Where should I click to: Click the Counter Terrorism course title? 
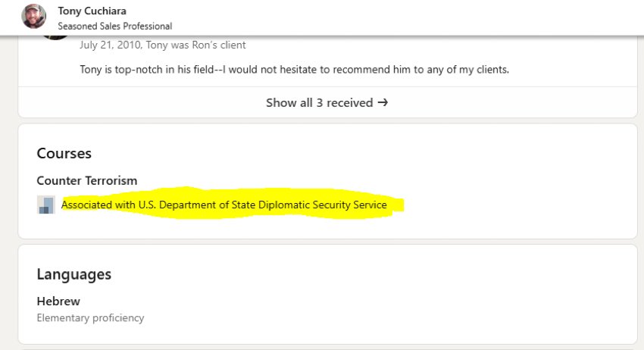(87, 181)
